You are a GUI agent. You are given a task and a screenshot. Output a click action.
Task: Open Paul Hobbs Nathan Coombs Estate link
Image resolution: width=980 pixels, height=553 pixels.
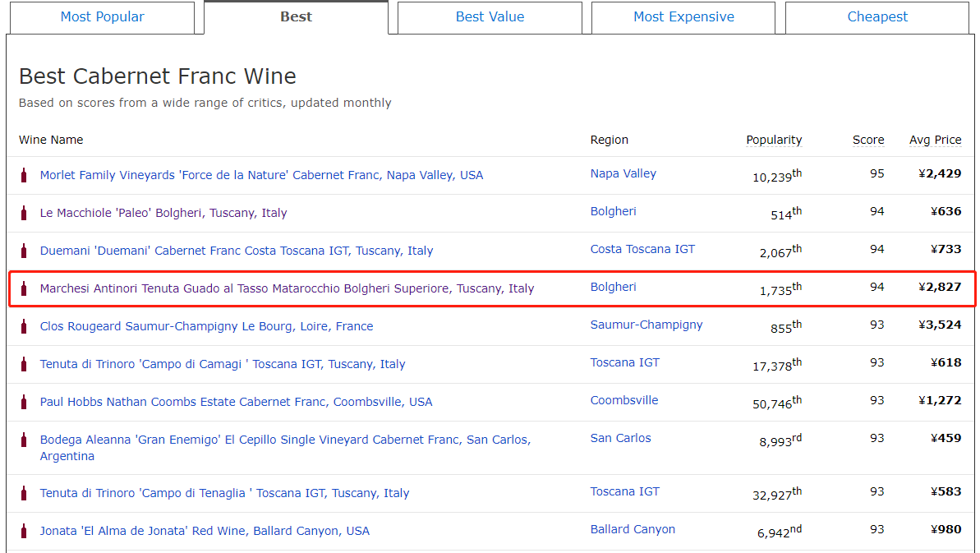coord(237,402)
